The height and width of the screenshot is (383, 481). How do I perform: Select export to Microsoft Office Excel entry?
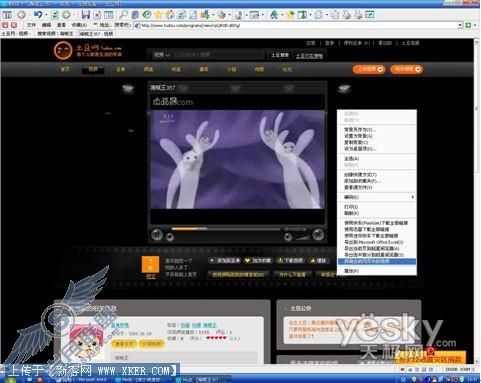coord(377,242)
